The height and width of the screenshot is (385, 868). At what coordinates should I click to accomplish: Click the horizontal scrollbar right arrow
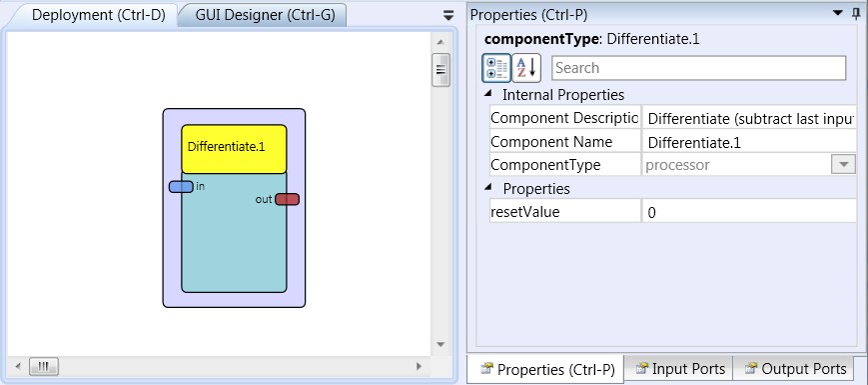[420, 366]
